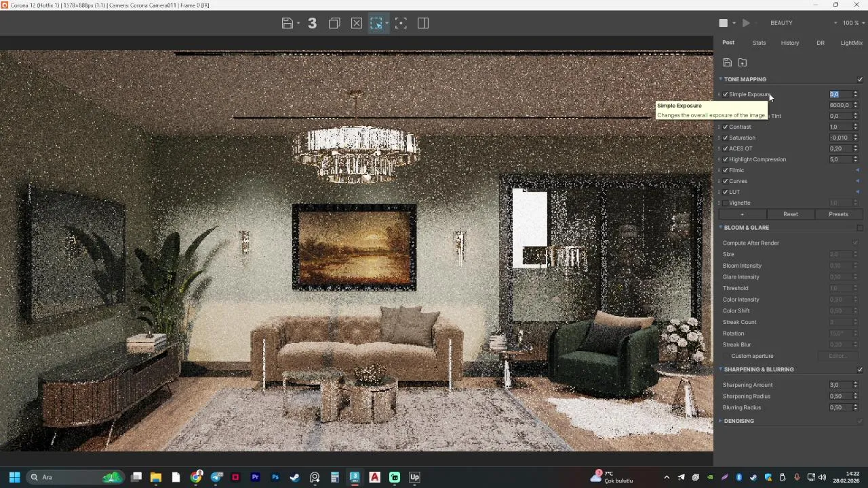Switch to the Post tab
Image resolution: width=868 pixels, height=488 pixels.
(728, 43)
